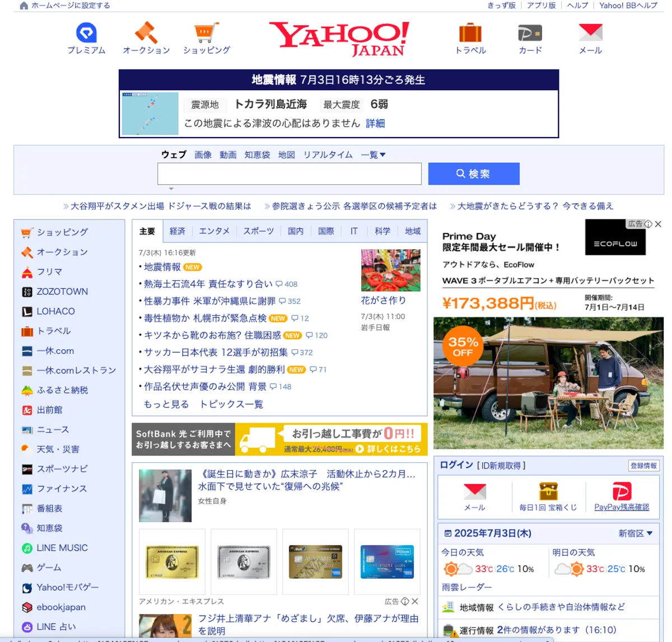Open the ID新規取得 link
This screenshot has width=672, height=642.
[x=501, y=466]
